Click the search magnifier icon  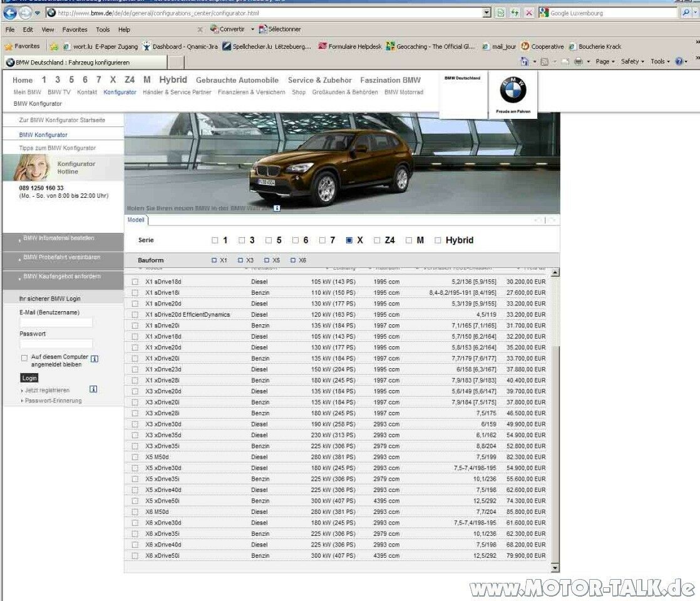coord(686,13)
